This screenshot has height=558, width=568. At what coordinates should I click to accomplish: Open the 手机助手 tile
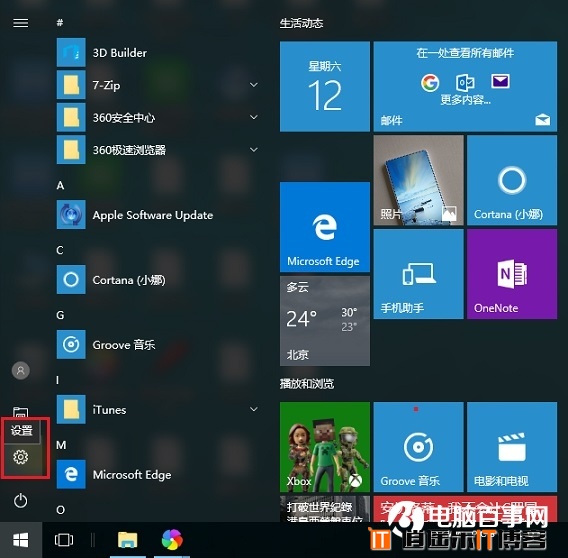click(418, 274)
